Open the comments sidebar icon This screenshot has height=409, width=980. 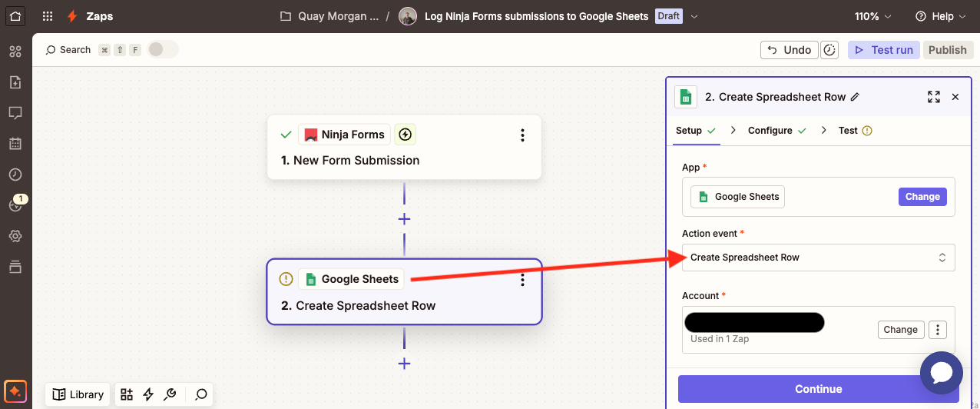coord(15,113)
